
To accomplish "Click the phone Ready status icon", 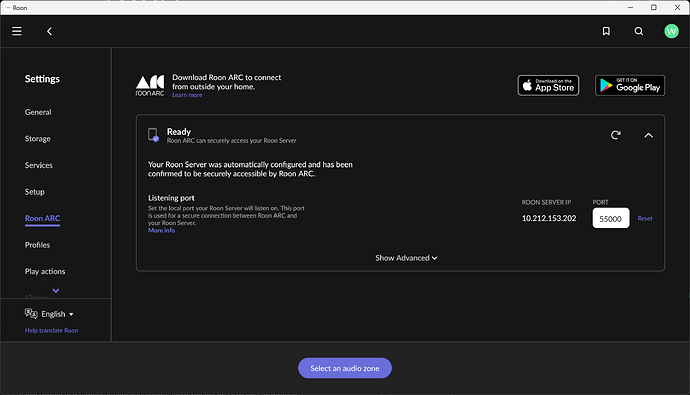I will point(153,135).
